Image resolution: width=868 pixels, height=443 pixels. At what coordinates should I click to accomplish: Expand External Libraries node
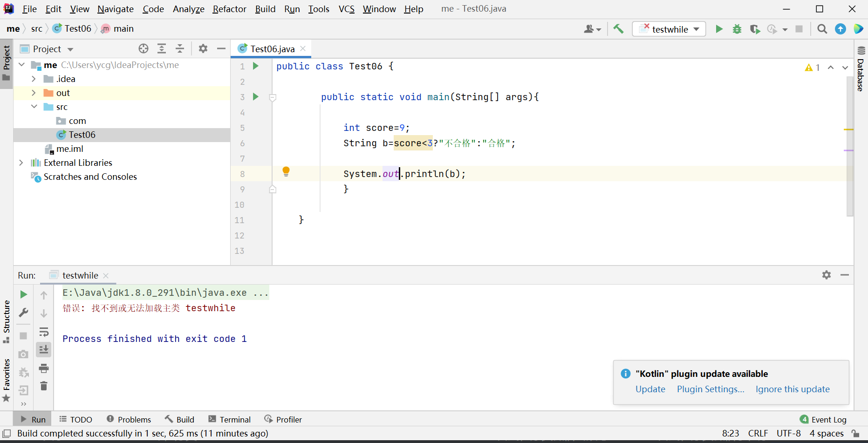click(x=21, y=163)
